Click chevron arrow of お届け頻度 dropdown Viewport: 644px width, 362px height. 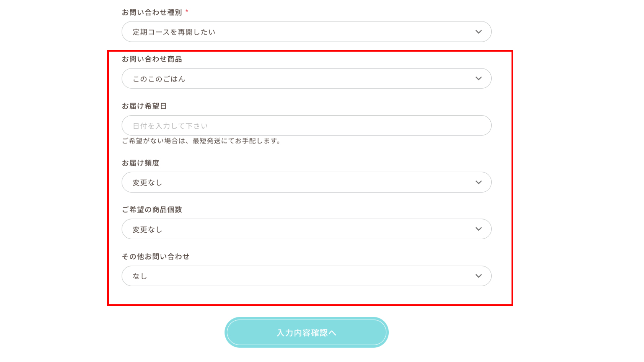point(478,182)
